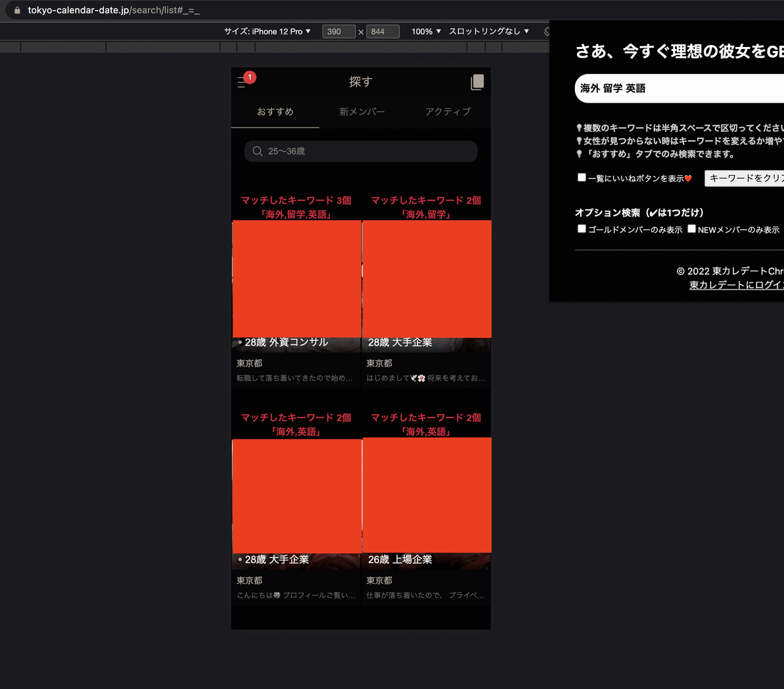The width and height of the screenshot is (784, 689).
Task: Click the keyword input with 海外 留学 英語
Action: point(679,88)
